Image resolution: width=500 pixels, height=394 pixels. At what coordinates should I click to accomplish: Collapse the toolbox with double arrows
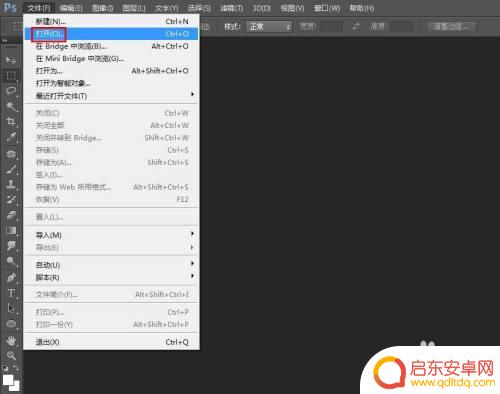click(5, 40)
